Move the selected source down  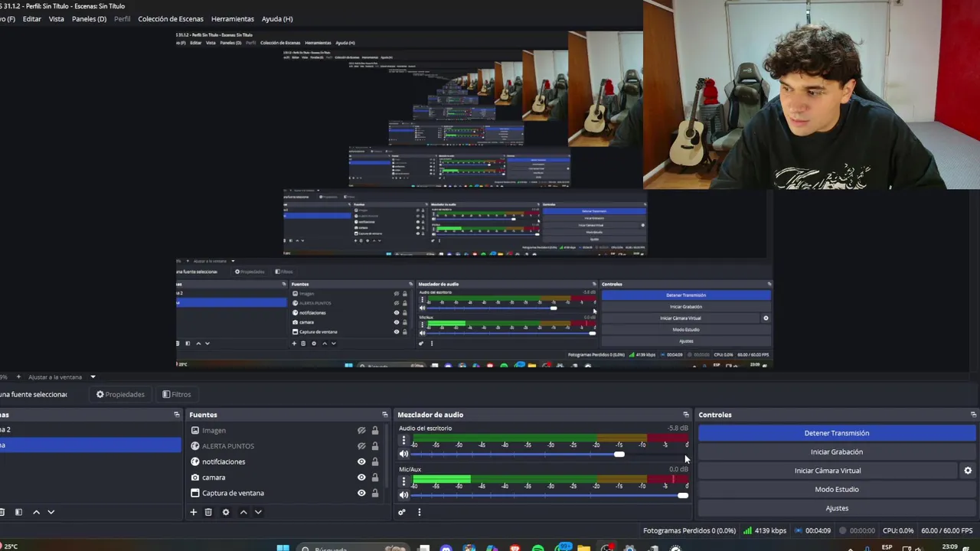258,512
